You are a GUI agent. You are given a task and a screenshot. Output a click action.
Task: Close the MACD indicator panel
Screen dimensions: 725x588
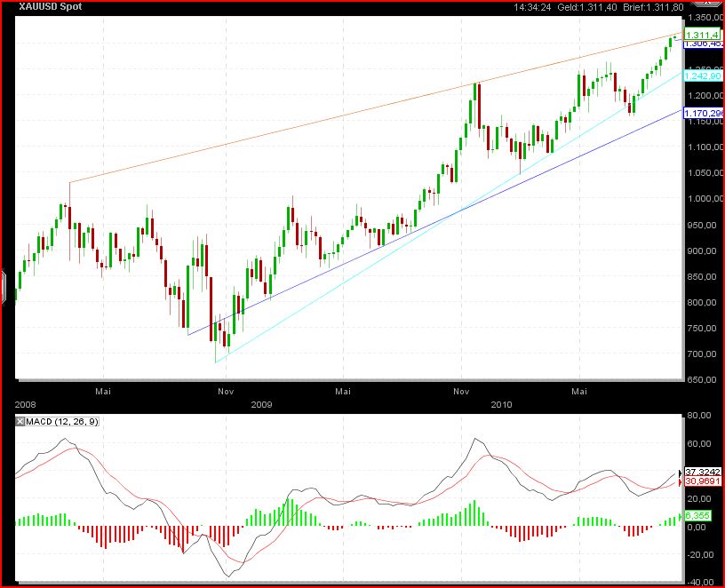click(x=20, y=421)
